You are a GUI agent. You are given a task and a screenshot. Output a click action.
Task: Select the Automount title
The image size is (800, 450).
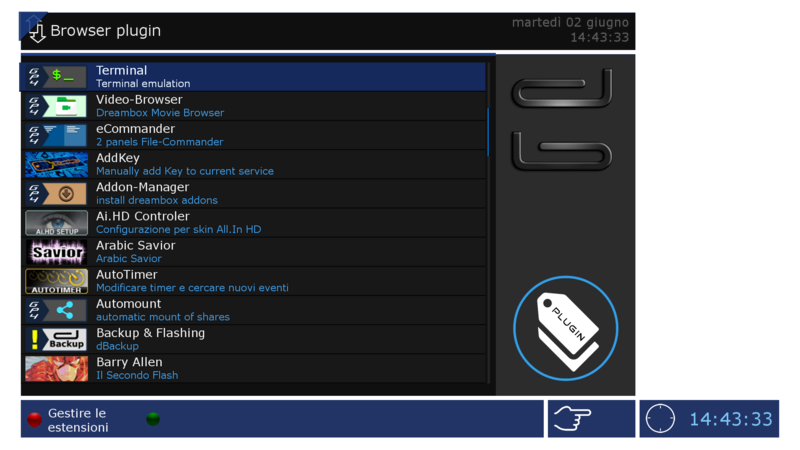tap(129, 304)
